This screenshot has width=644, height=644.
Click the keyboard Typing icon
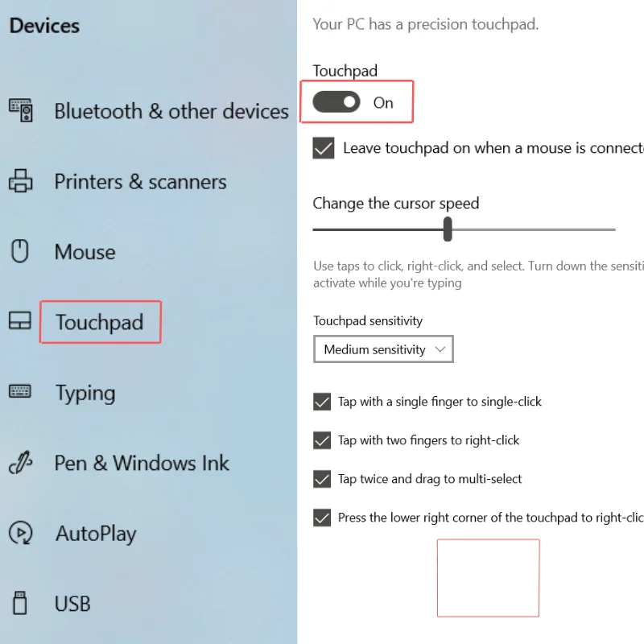click(x=20, y=391)
